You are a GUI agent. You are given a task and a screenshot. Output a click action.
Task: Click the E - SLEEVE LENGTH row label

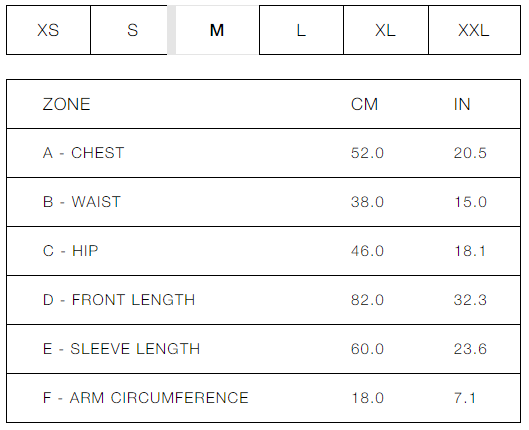pyautogui.click(x=121, y=349)
